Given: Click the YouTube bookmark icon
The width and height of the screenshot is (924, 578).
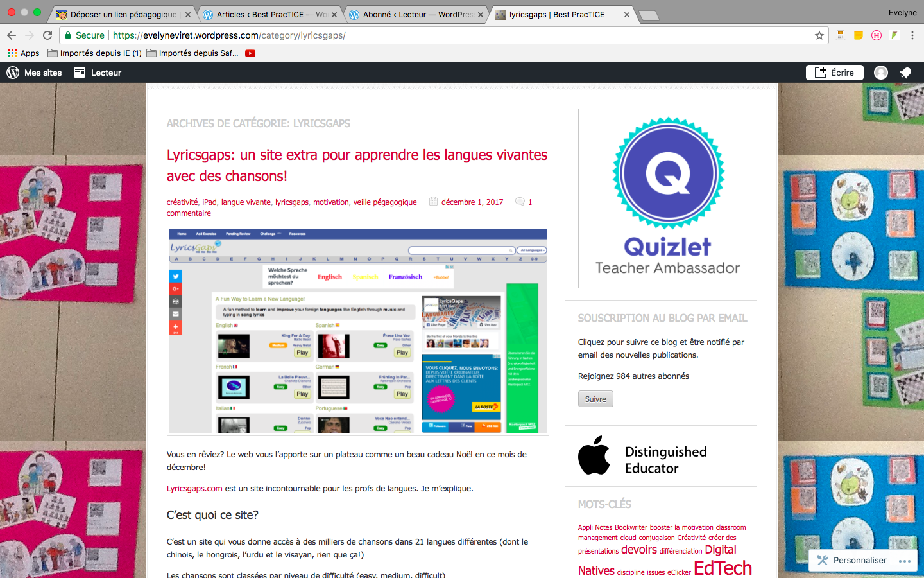Looking at the screenshot, I should pyautogui.click(x=250, y=53).
